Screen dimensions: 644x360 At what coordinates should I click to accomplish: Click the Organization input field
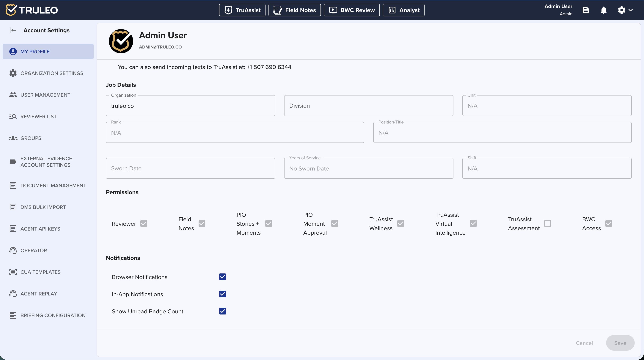tap(191, 106)
